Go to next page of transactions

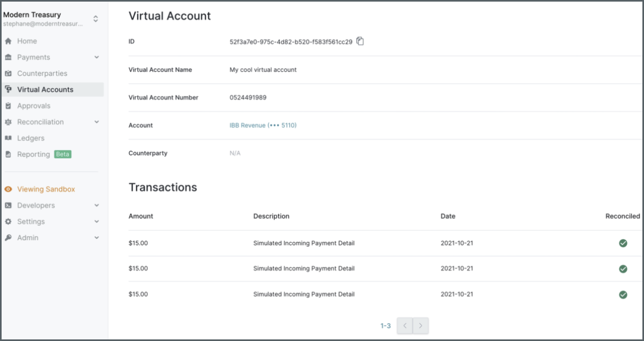[421, 326]
